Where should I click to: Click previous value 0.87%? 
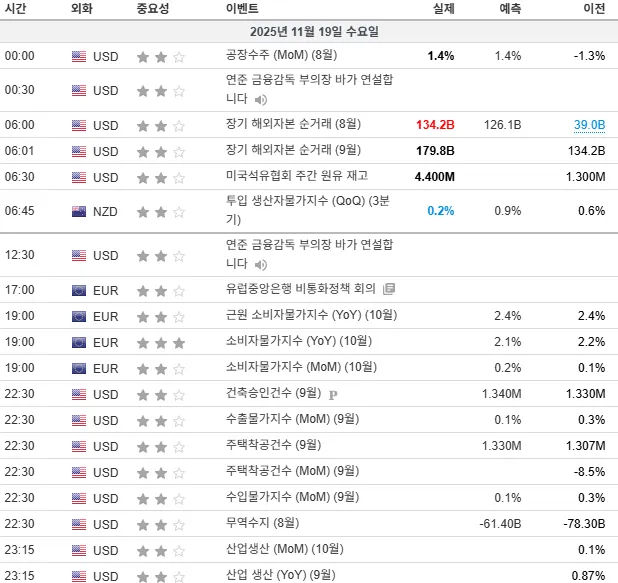[588, 576]
